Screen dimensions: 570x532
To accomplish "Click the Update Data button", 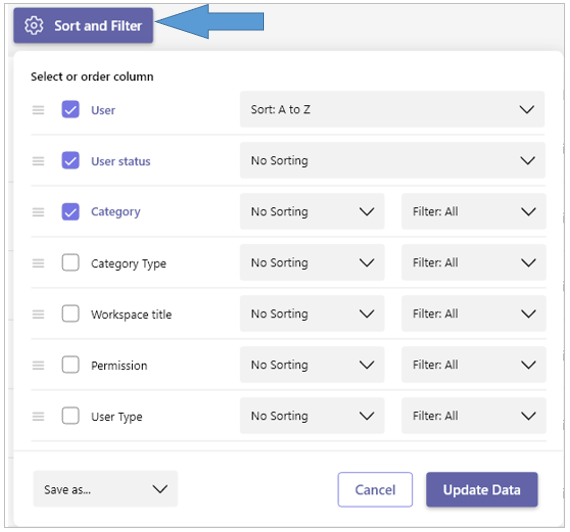I will click(x=482, y=489).
